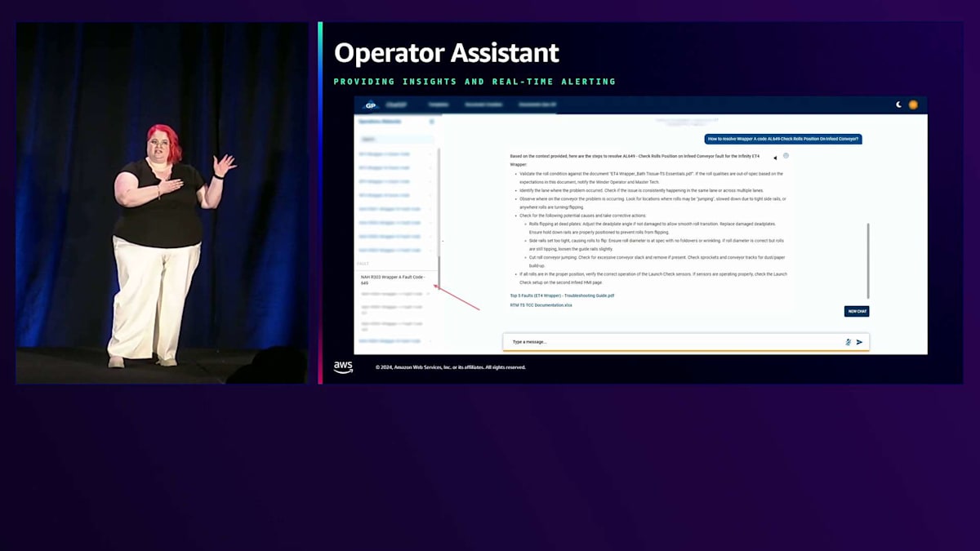This screenshot has width=980, height=551.
Task: Open RTM TS TCC Documentation.xlsx link
Action: point(541,304)
